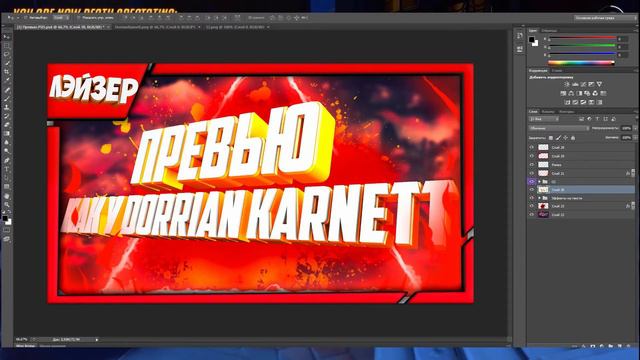640x360 pixels.
Task: Toggle Показать упр. элем. checkbox
Action: click(x=79, y=18)
